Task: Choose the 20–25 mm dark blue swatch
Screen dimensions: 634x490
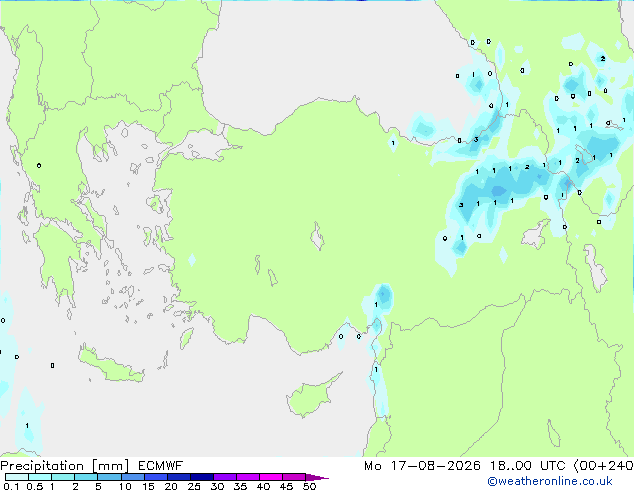Action: (178, 477)
